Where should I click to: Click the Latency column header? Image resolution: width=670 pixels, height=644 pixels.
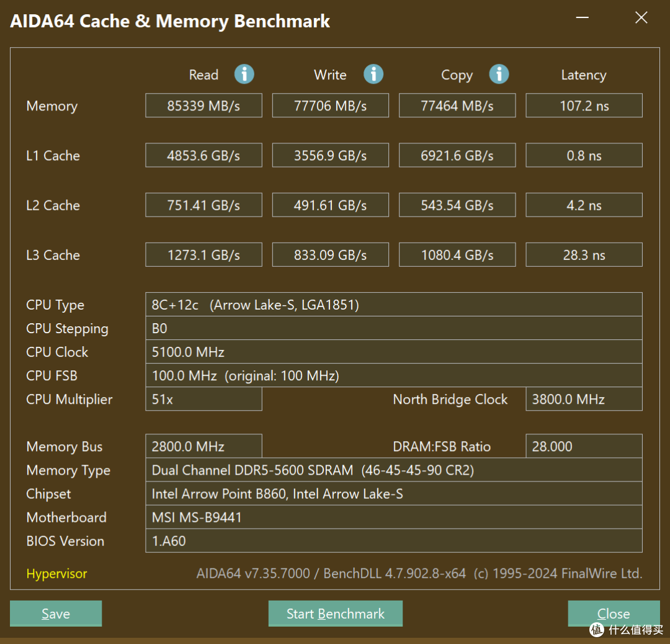(584, 75)
